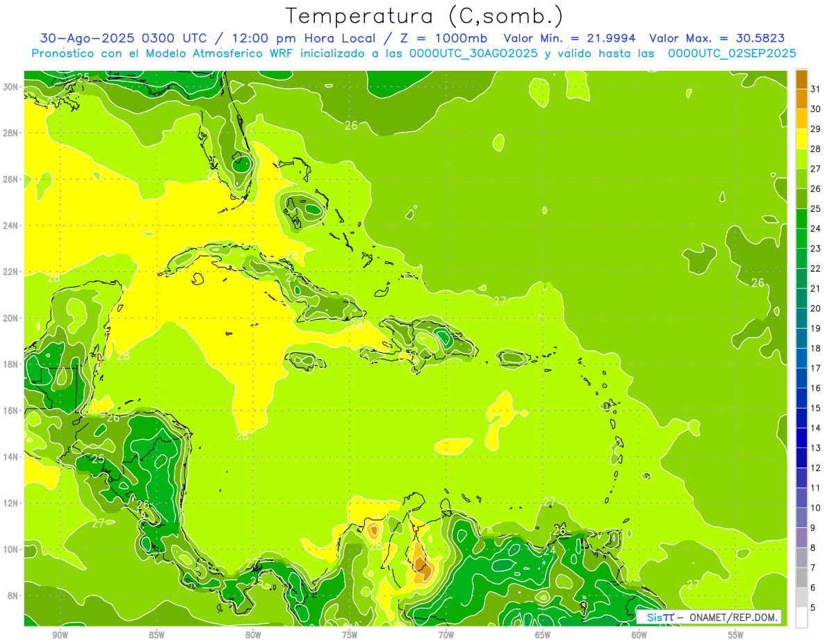834x644 pixels.
Task: Click the 22N latitude axis label
Action: click(11, 272)
